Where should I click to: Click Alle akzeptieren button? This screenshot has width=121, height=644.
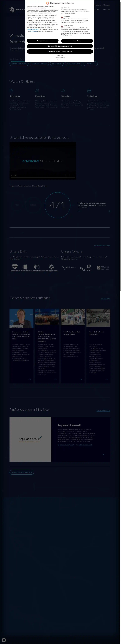(x=43, y=41)
